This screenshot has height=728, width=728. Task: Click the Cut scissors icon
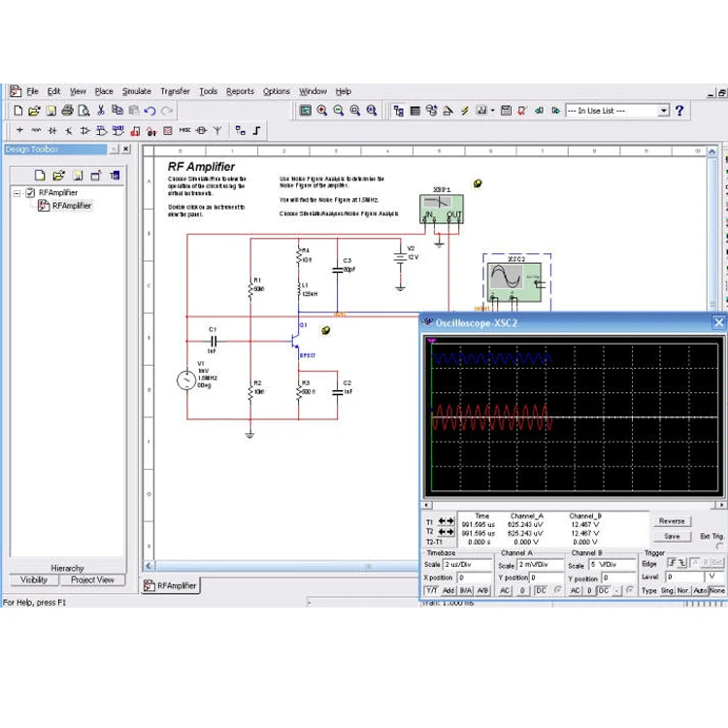100,111
